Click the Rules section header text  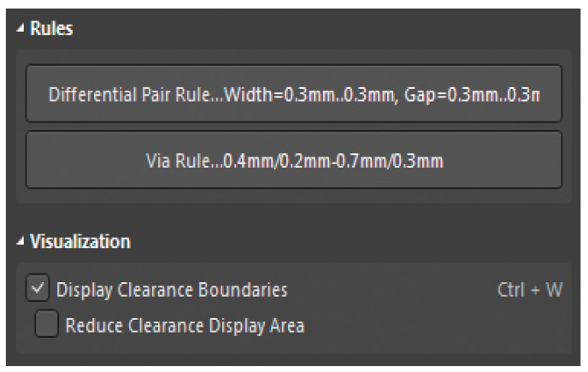point(51,29)
